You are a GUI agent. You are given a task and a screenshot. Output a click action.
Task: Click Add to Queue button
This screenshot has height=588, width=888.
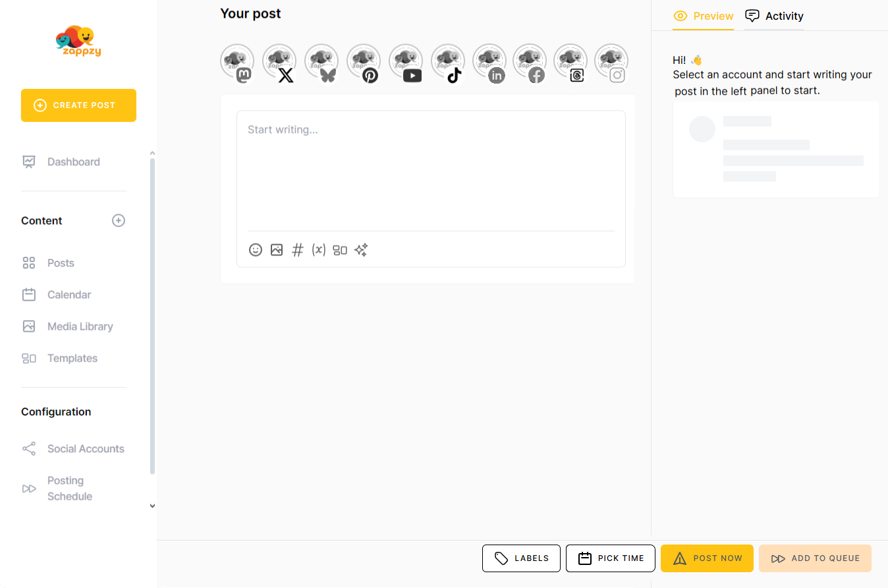coord(815,558)
